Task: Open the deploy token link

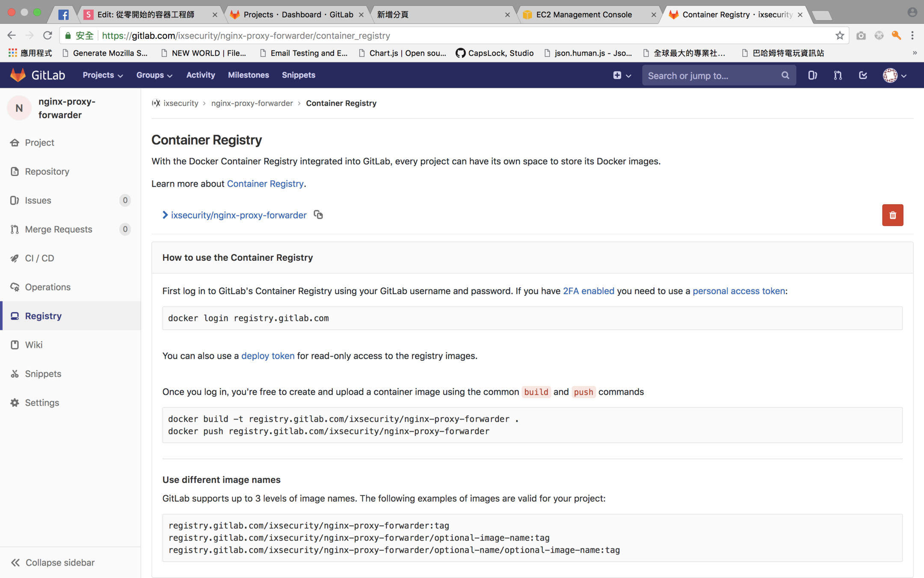Action: click(x=268, y=356)
